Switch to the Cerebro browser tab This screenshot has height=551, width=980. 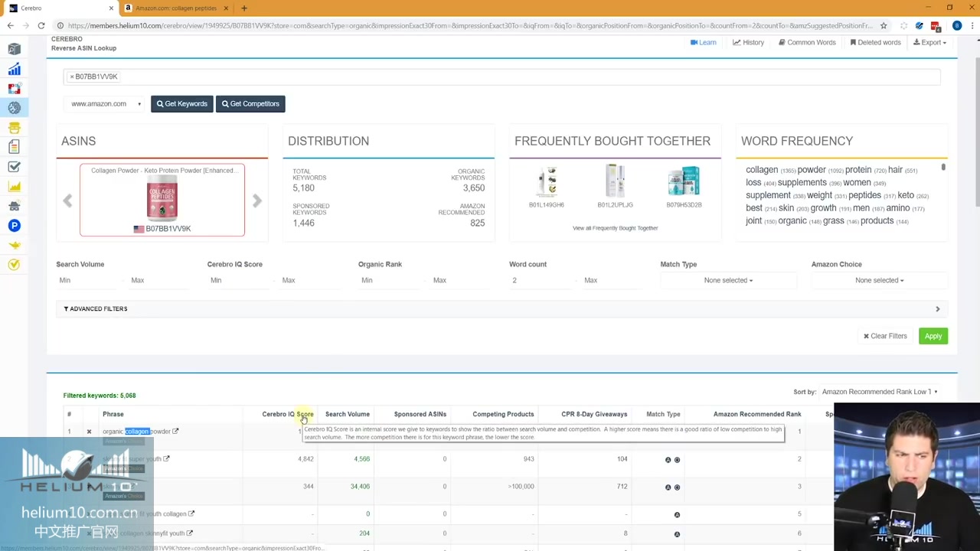[60, 8]
